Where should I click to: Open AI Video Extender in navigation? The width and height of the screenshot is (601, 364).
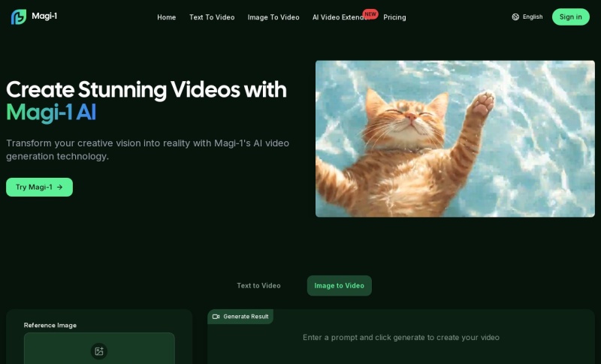pyautogui.click(x=341, y=17)
